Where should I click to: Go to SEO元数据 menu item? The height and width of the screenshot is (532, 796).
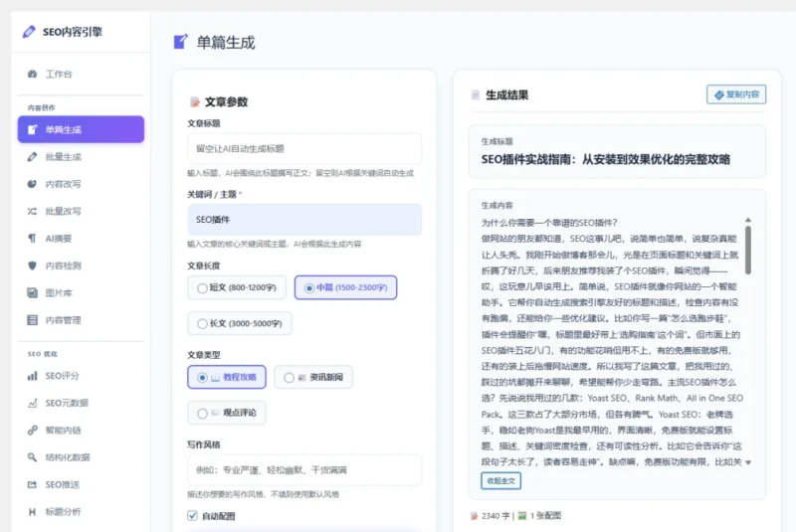[81, 403]
